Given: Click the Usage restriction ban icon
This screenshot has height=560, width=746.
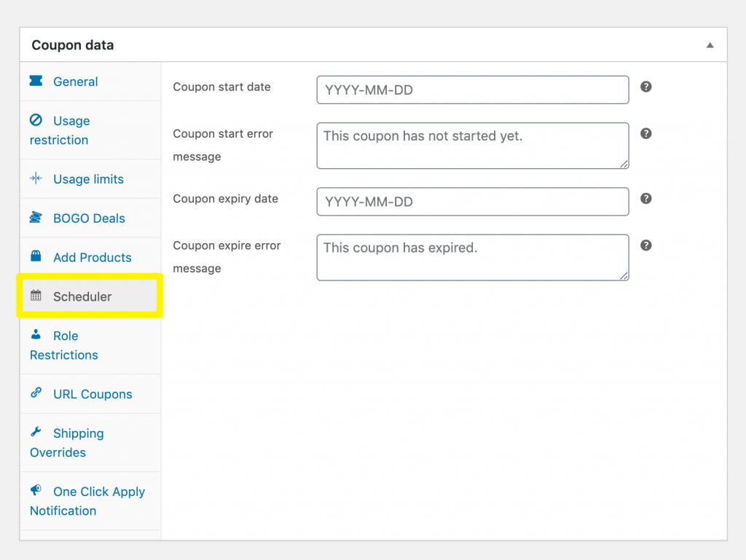Looking at the screenshot, I should click(36, 120).
